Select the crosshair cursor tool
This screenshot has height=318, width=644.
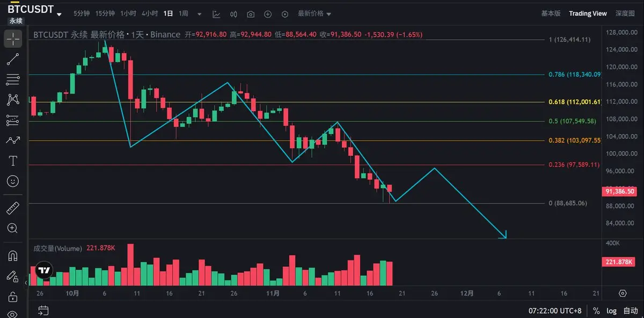coord(13,39)
